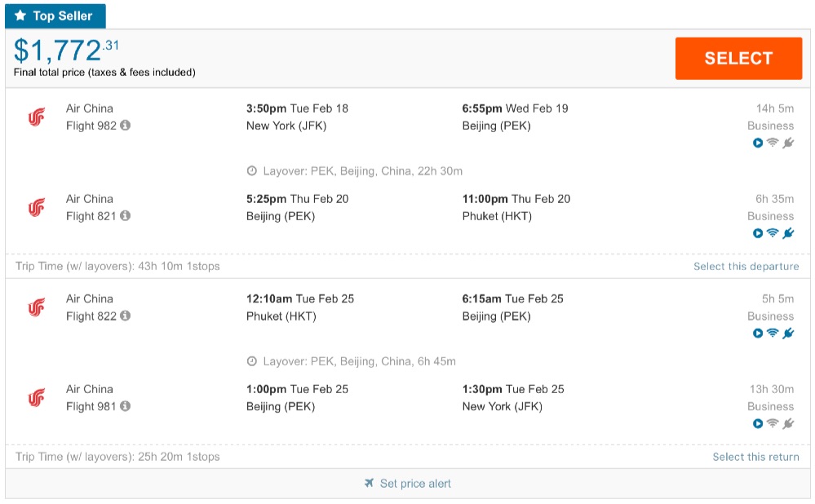Click the Air China logo for Flight 822
Viewport: 815px width, 504px height.
coord(36,307)
